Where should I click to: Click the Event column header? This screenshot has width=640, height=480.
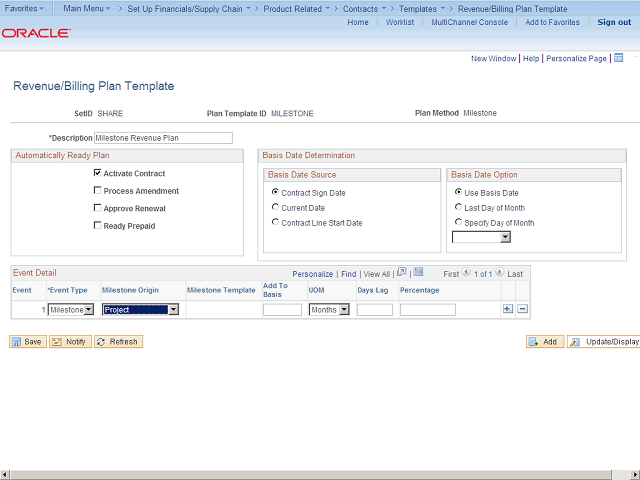(x=22, y=290)
